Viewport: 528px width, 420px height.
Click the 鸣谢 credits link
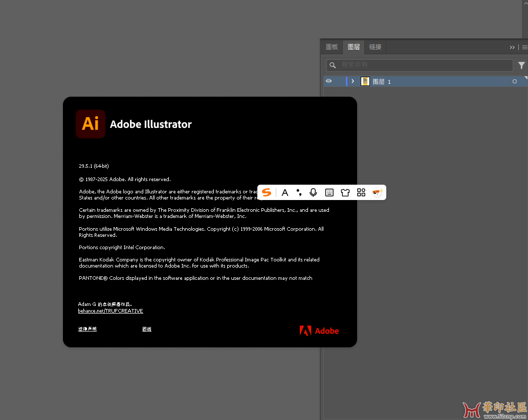tap(146, 329)
